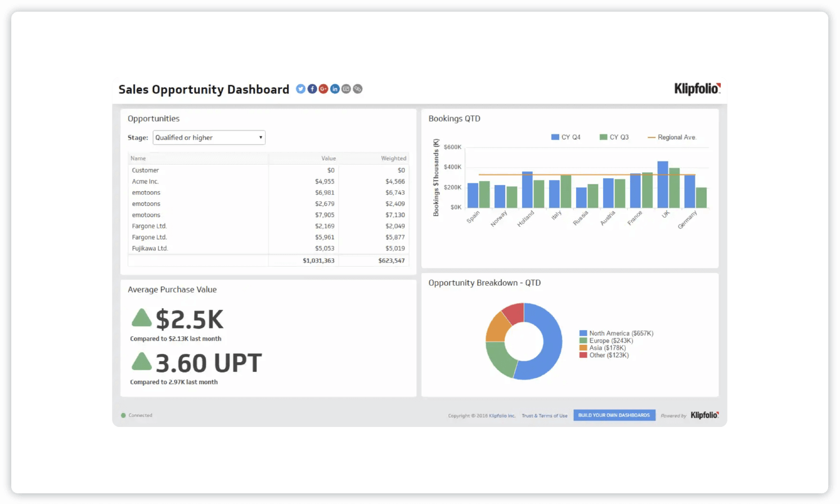Share dashboard on Twitter

(x=300, y=89)
